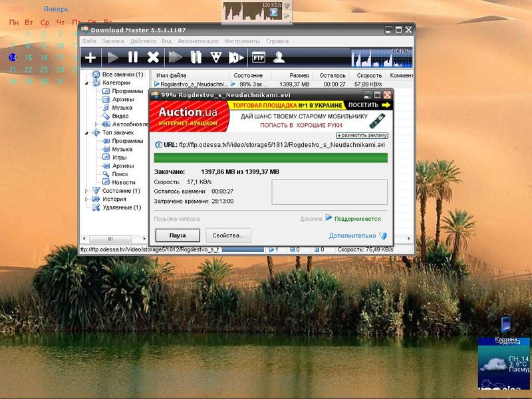Click the user silhouette icon in toolbar

(x=279, y=58)
